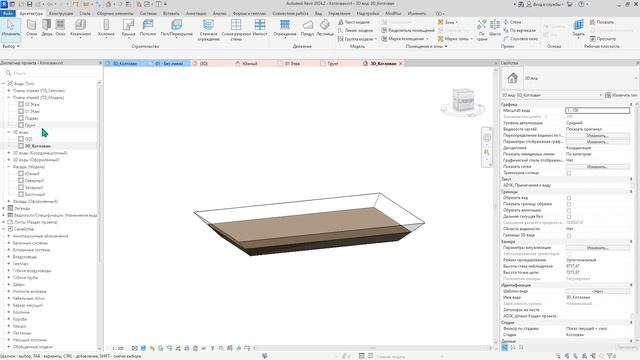Open the work plane Просмотр (Viewer)

[603, 39]
